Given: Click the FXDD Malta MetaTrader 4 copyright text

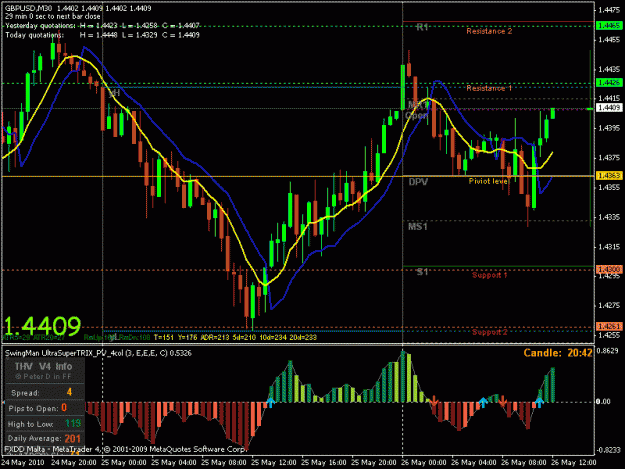Looking at the screenshot, I should (126, 449).
